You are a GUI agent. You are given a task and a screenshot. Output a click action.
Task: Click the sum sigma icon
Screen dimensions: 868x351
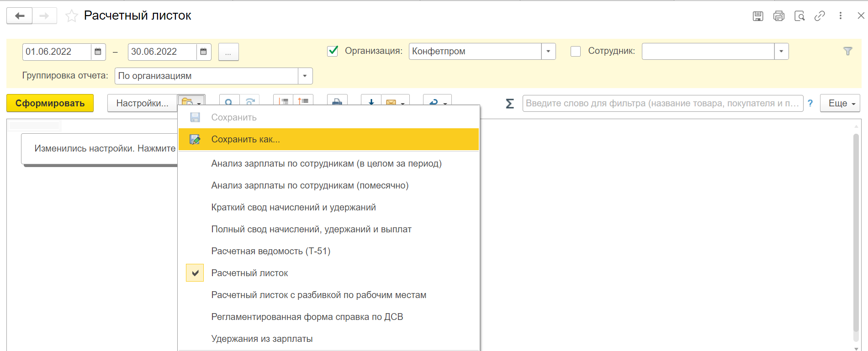pyautogui.click(x=510, y=104)
